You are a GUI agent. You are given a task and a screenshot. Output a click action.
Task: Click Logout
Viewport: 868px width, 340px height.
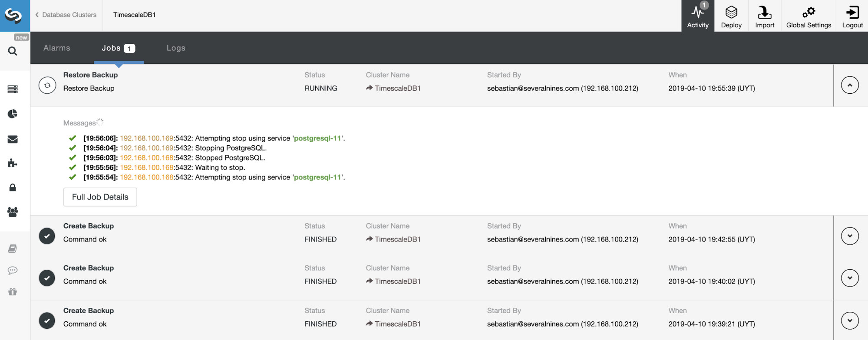pos(852,16)
